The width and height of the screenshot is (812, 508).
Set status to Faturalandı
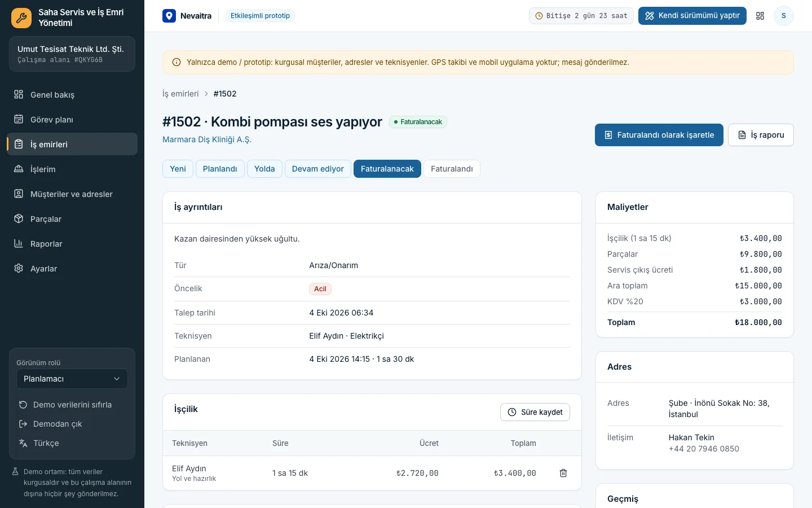452,169
